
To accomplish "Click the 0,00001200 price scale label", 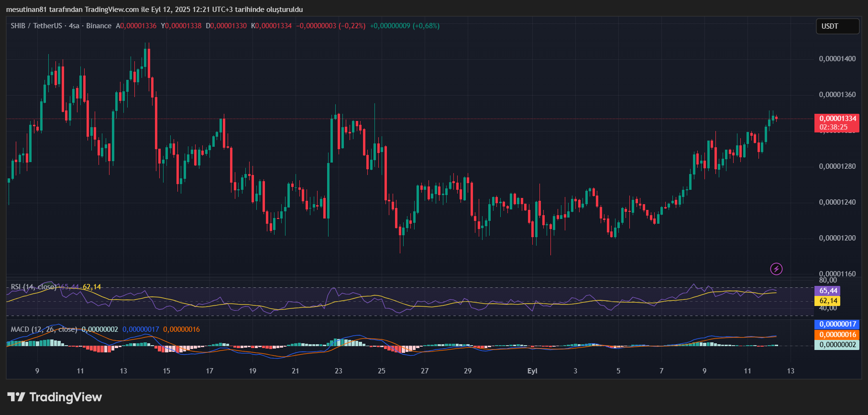I will pyautogui.click(x=837, y=238).
